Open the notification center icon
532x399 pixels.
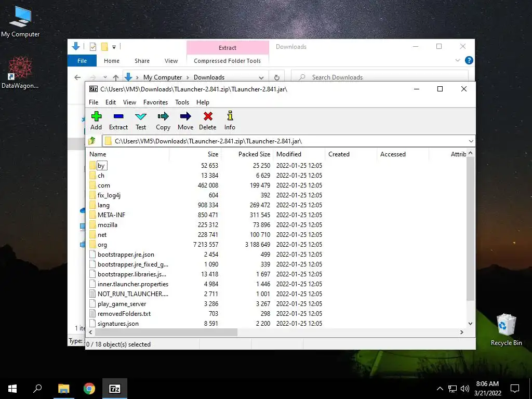515,389
